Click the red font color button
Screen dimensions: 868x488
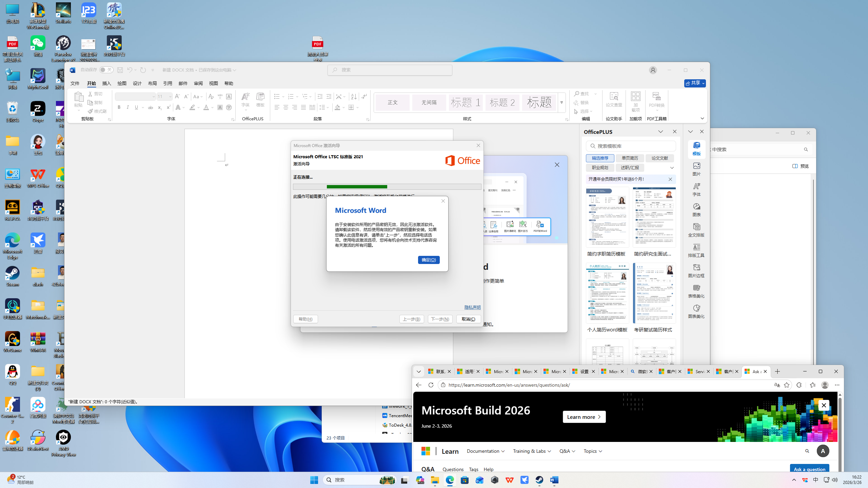206,107
